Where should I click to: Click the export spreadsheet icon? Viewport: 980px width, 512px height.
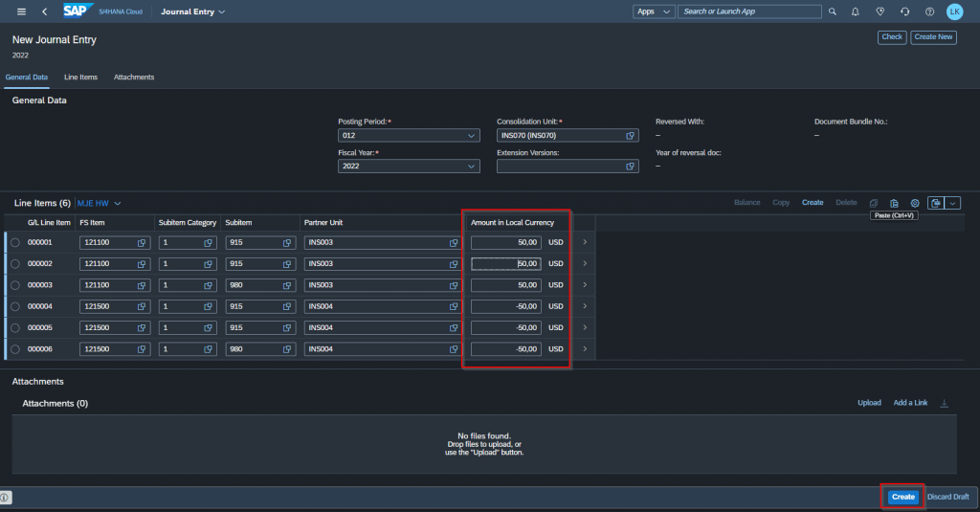tap(936, 203)
